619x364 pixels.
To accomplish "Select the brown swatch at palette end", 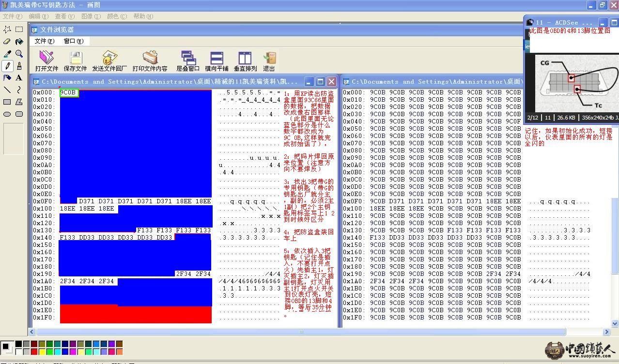I will 119,344.
